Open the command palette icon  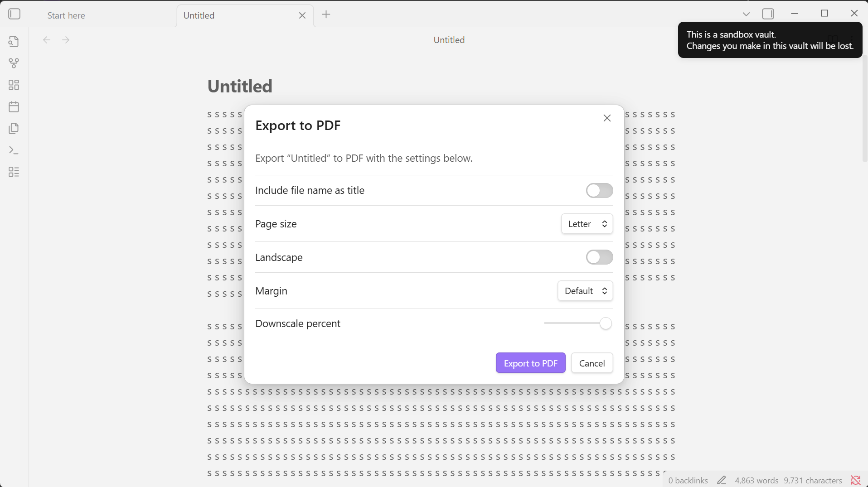[14, 150]
